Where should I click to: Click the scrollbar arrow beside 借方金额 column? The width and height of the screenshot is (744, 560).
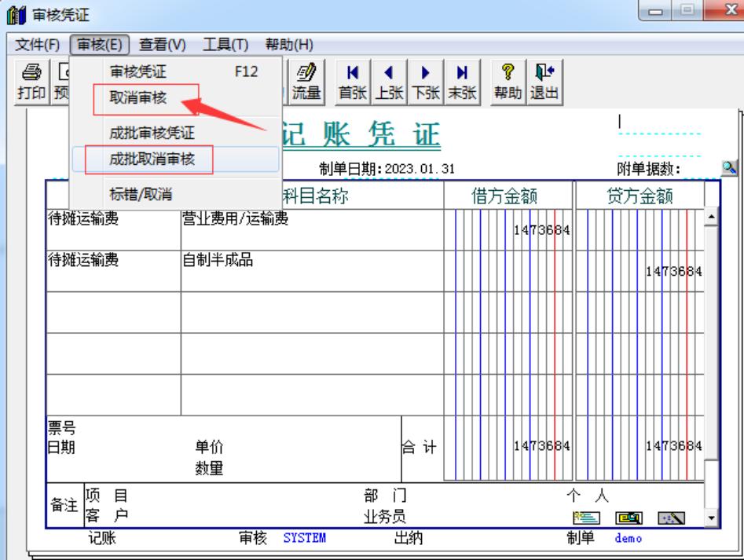tap(711, 216)
